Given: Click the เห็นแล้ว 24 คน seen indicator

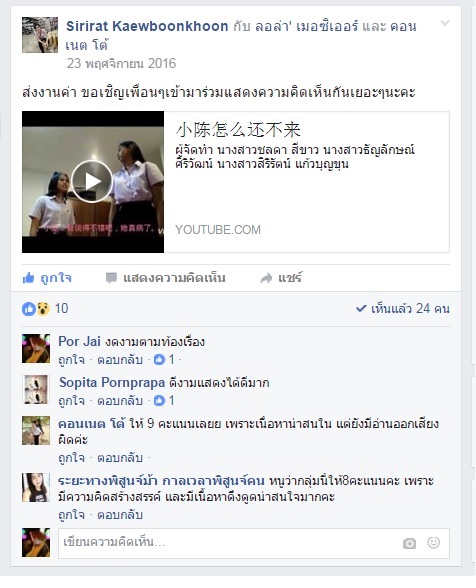Looking at the screenshot, I should tap(402, 309).
